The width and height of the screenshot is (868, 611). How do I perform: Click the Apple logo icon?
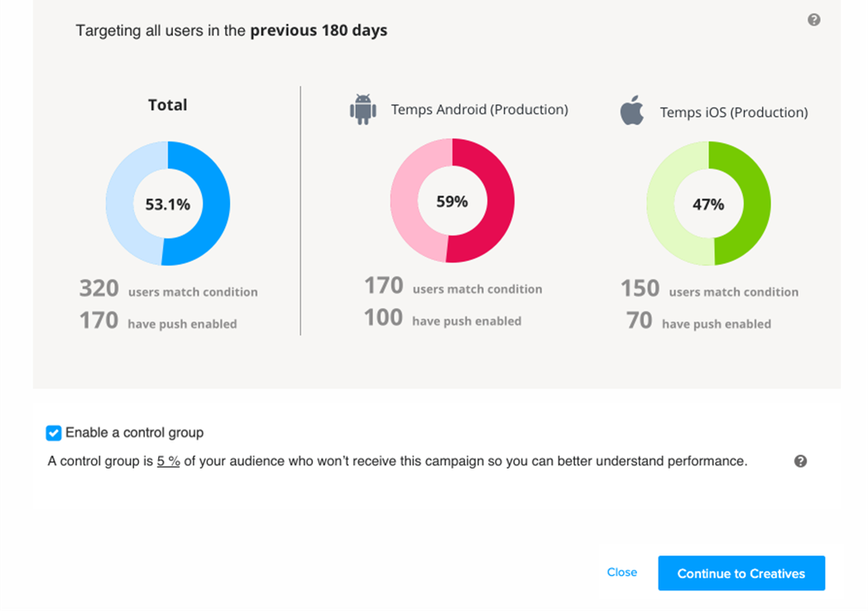(632, 110)
